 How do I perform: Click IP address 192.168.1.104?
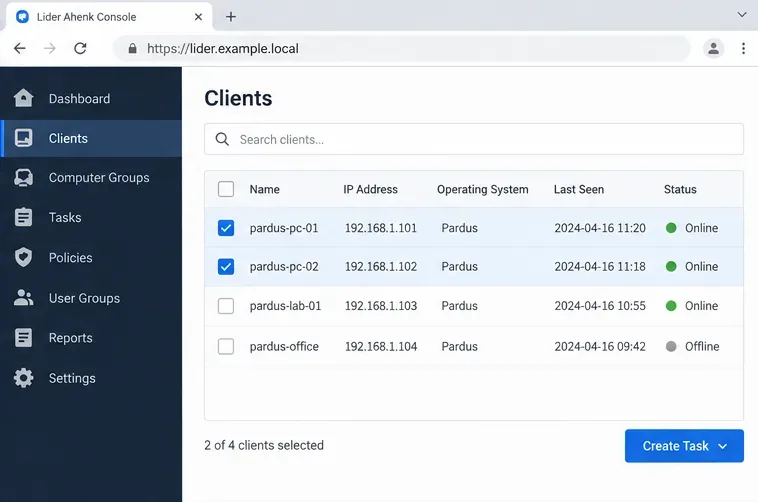[380, 346]
